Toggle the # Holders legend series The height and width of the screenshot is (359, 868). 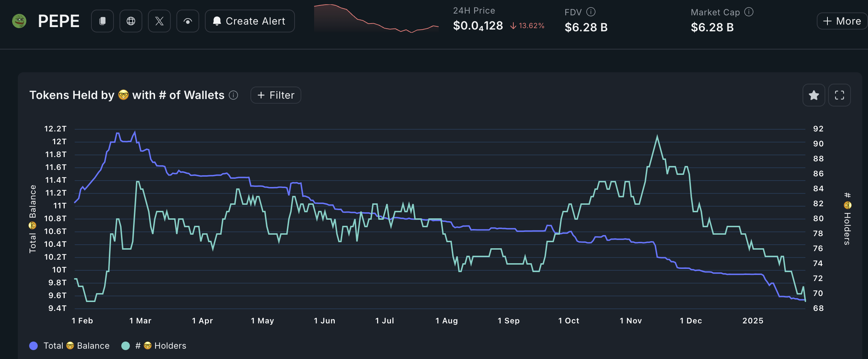pos(154,346)
